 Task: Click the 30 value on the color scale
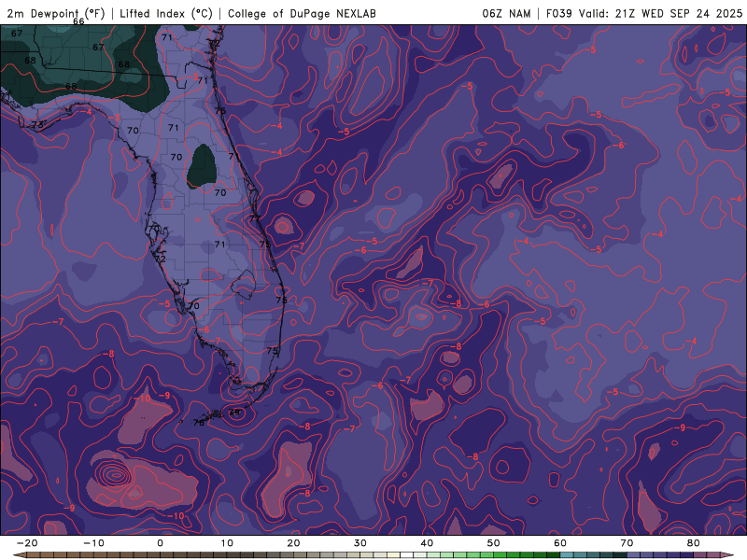360,543
